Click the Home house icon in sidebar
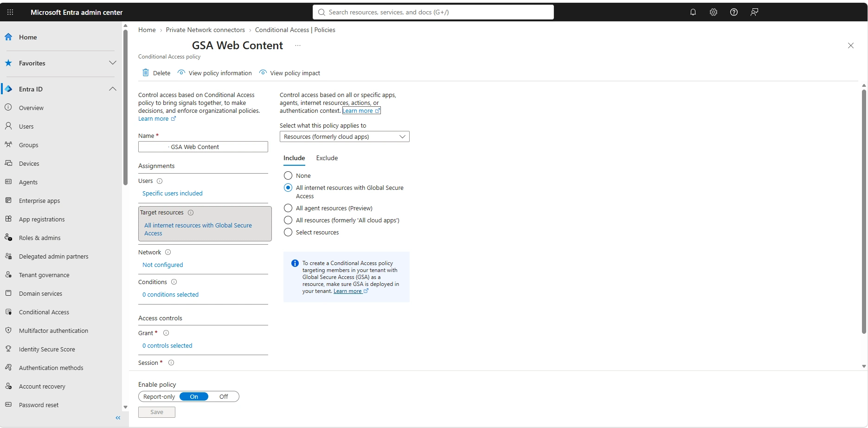The height and width of the screenshot is (428, 868). pos(8,37)
